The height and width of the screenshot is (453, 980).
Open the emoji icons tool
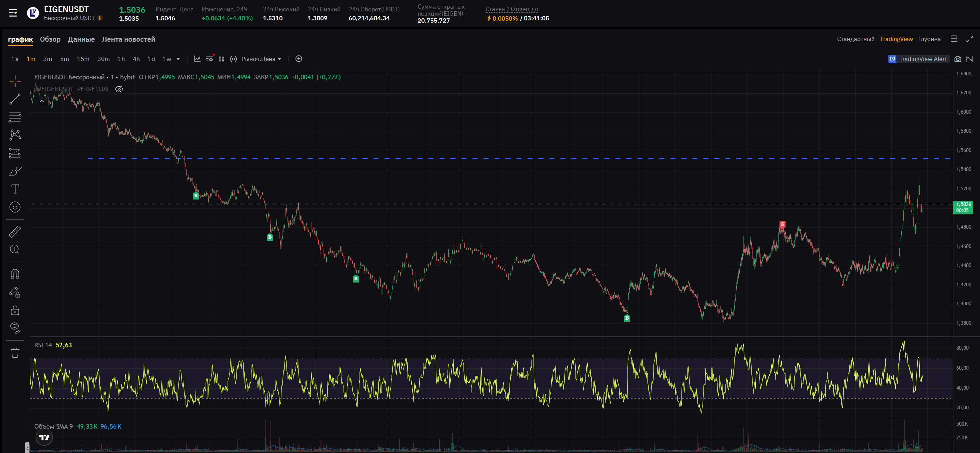click(x=15, y=207)
